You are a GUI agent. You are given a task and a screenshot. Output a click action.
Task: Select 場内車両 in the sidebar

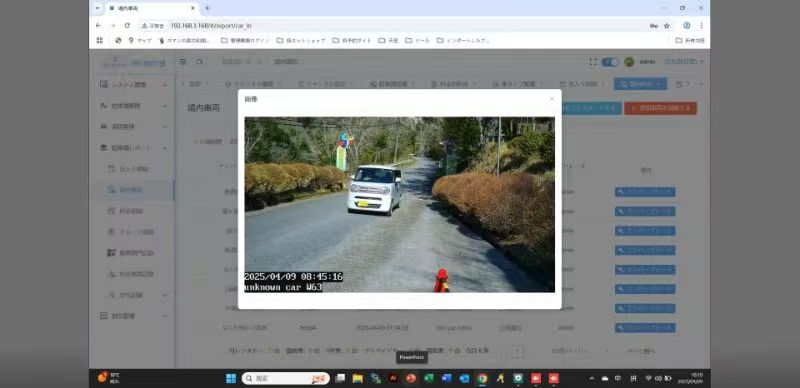coord(134,189)
